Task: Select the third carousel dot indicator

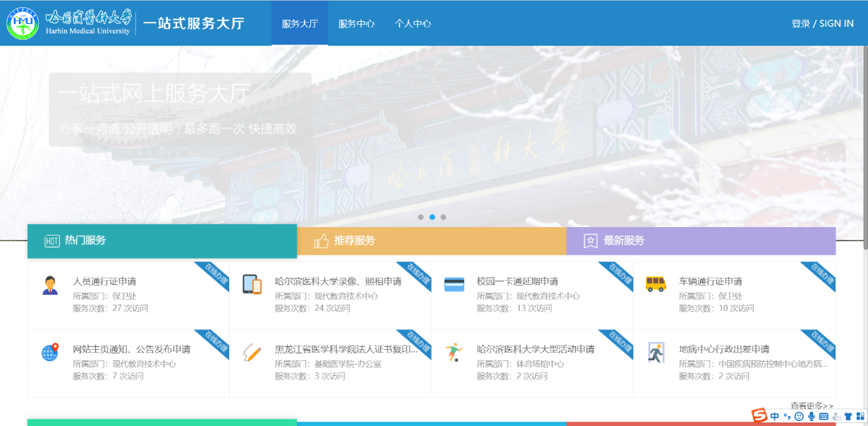Action: [x=444, y=217]
